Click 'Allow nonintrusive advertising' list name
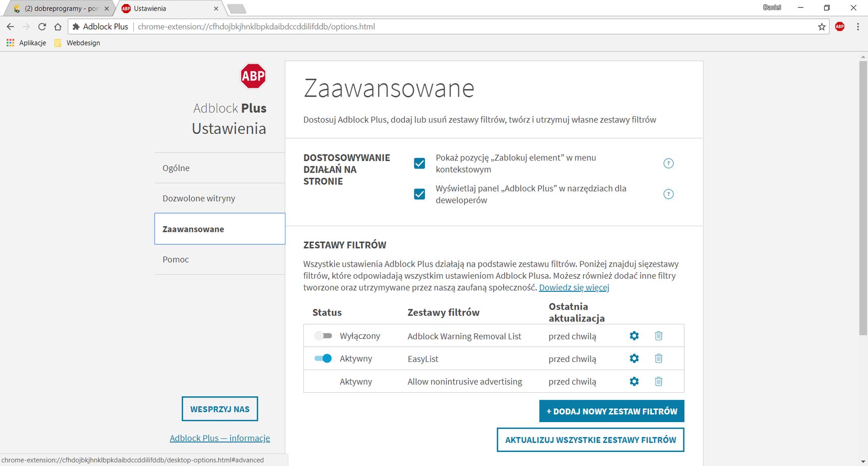Screen dimensions: 868x466 tap(465, 382)
